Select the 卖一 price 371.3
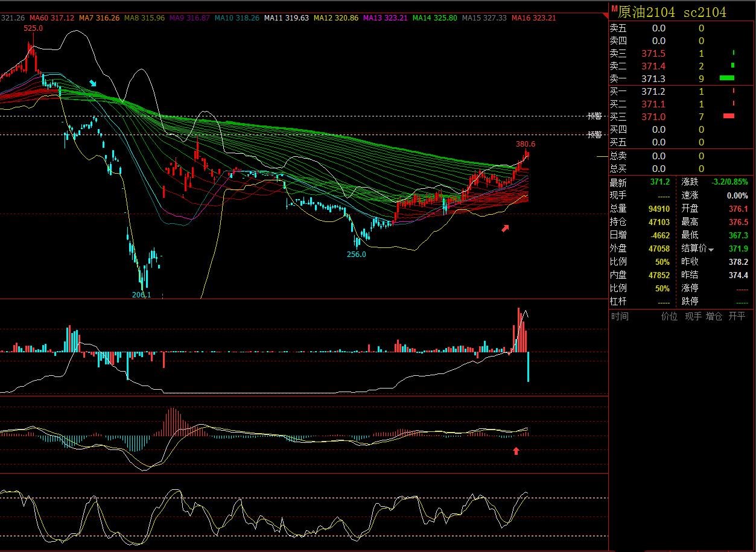Viewport: 756px width, 552px height. point(653,79)
